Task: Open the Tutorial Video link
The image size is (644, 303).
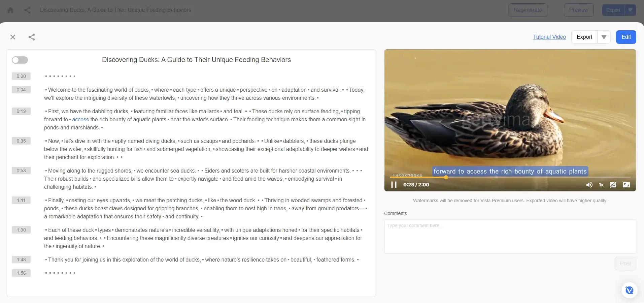Action: click(x=549, y=37)
